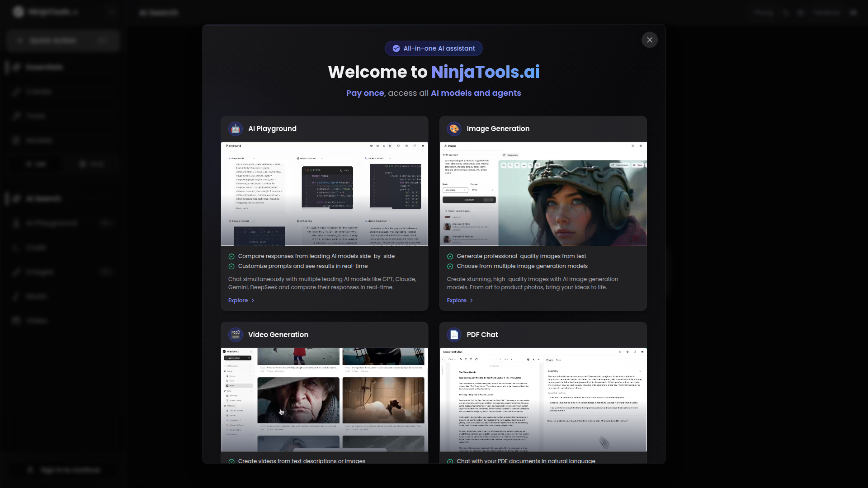This screenshot has width=868, height=488.
Task: Click the 'AI models and agents' highlighted text
Action: (x=476, y=93)
